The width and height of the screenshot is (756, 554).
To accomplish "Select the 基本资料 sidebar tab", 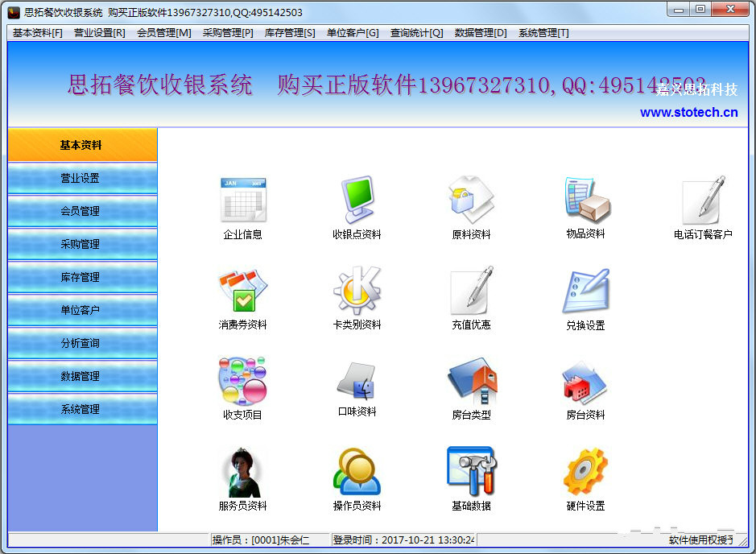I will coord(82,145).
